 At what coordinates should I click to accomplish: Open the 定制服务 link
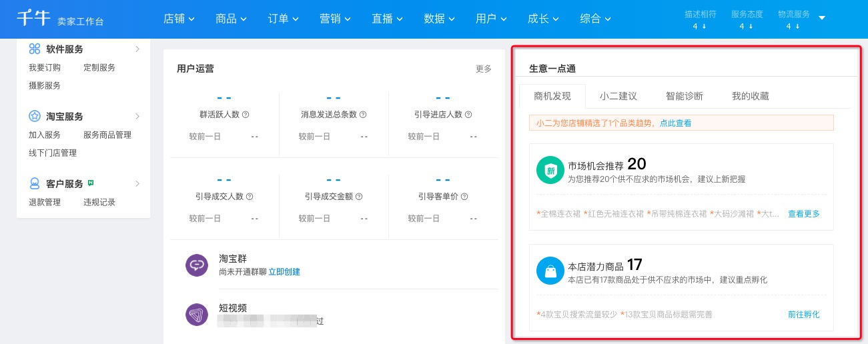[99, 67]
